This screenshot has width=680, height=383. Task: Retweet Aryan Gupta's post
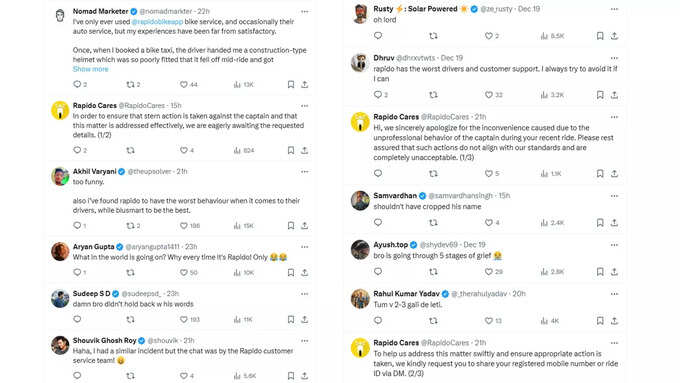[x=130, y=272]
